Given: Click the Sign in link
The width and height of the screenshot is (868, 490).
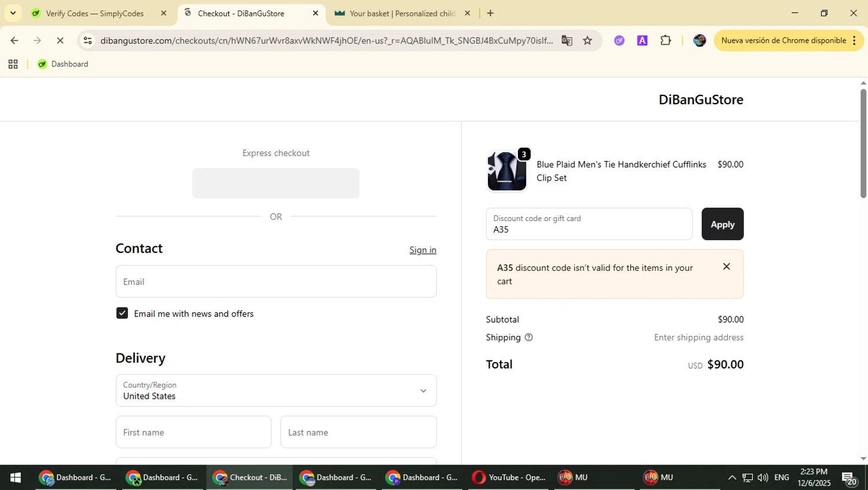Looking at the screenshot, I should coord(423,250).
